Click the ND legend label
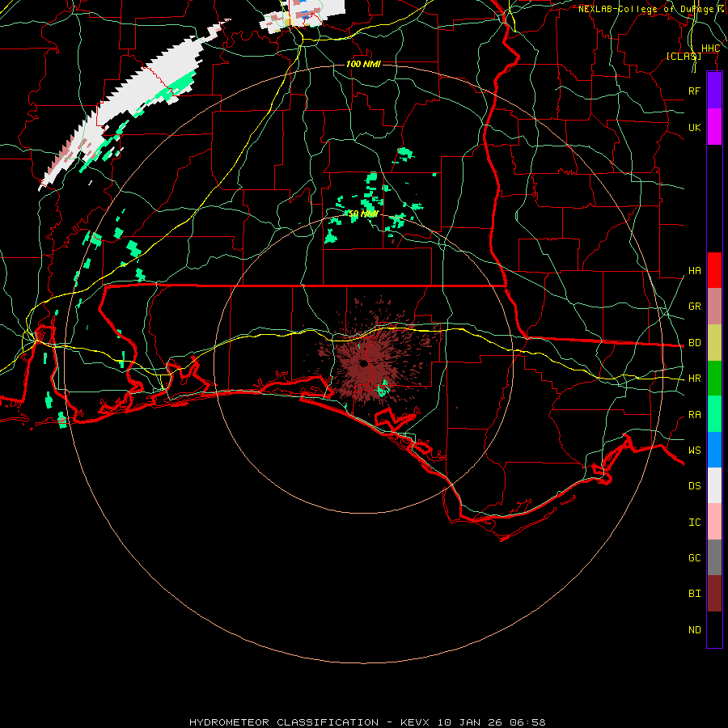Viewport: 728px width, 728px height. point(694,630)
